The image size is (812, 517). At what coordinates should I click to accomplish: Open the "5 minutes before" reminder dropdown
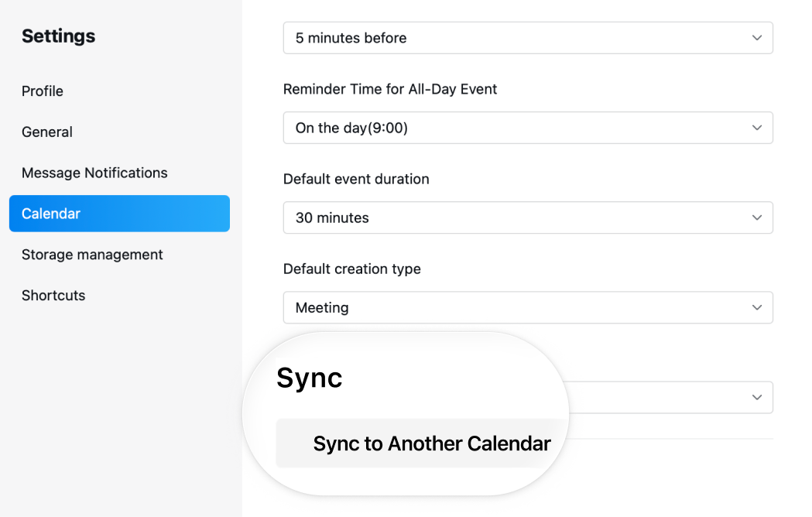527,38
